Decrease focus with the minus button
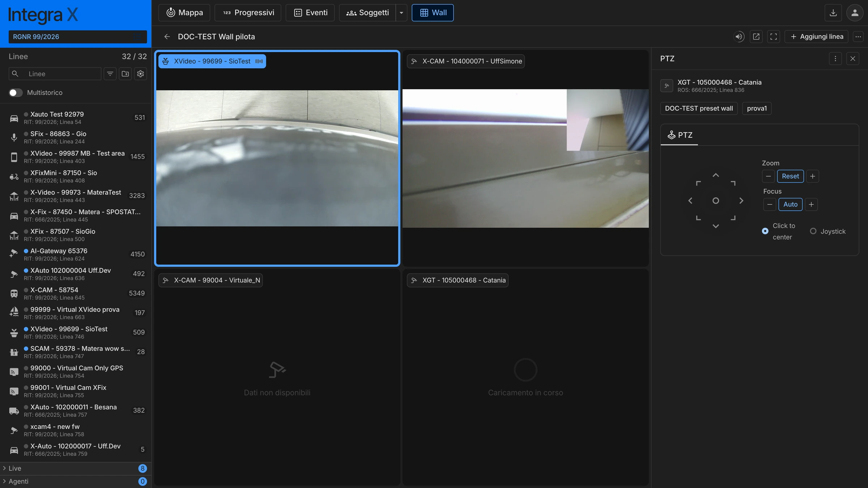Image resolution: width=868 pixels, height=488 pixels. 770,204
